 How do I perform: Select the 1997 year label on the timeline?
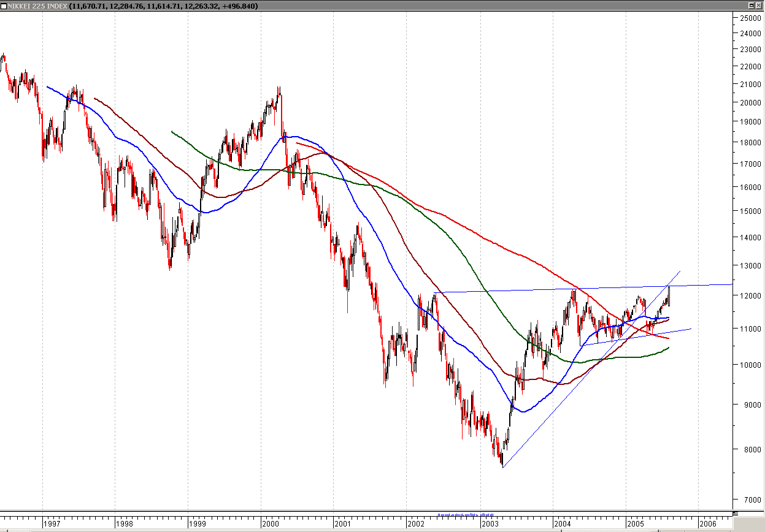click(x=52, y=524)
